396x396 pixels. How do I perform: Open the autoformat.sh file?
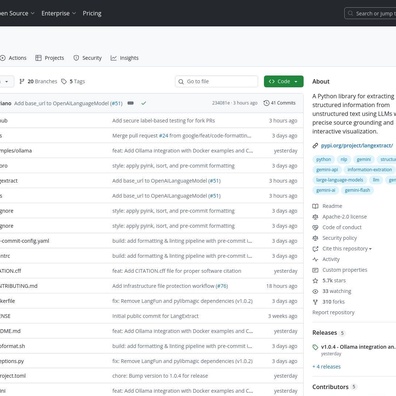[x=12, y=346]
